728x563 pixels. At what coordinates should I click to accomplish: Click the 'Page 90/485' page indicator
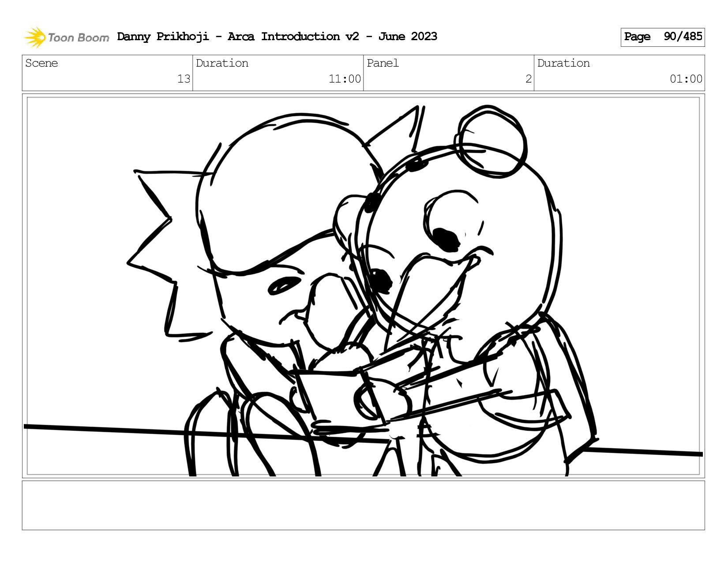(662, 37)
